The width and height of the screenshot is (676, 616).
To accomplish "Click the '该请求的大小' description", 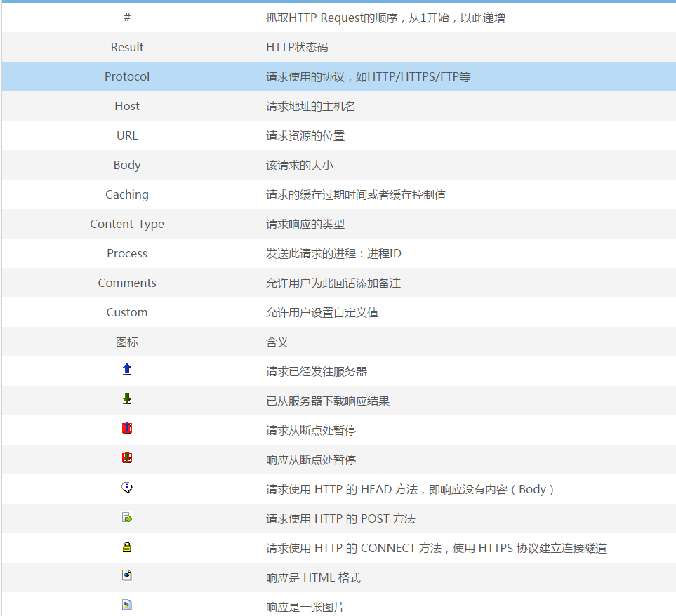I will [x=300, y=166].
